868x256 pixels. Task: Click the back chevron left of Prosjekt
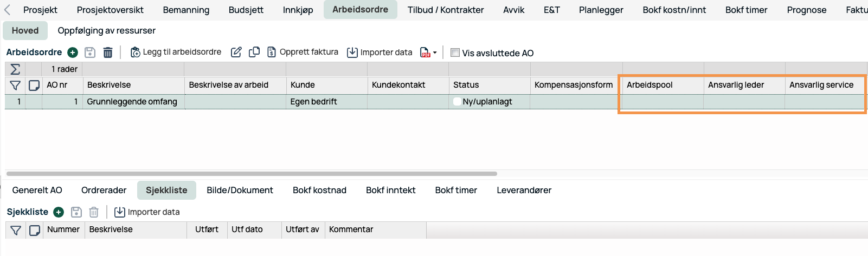click(8, 10)
